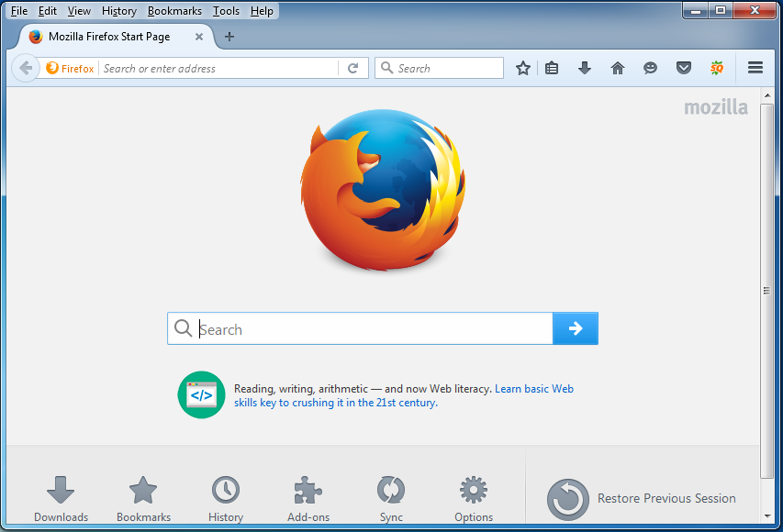Click Restore Previous Session
Image resolution: width=783 pixels, height=532 pixels.
click(642, 499)
